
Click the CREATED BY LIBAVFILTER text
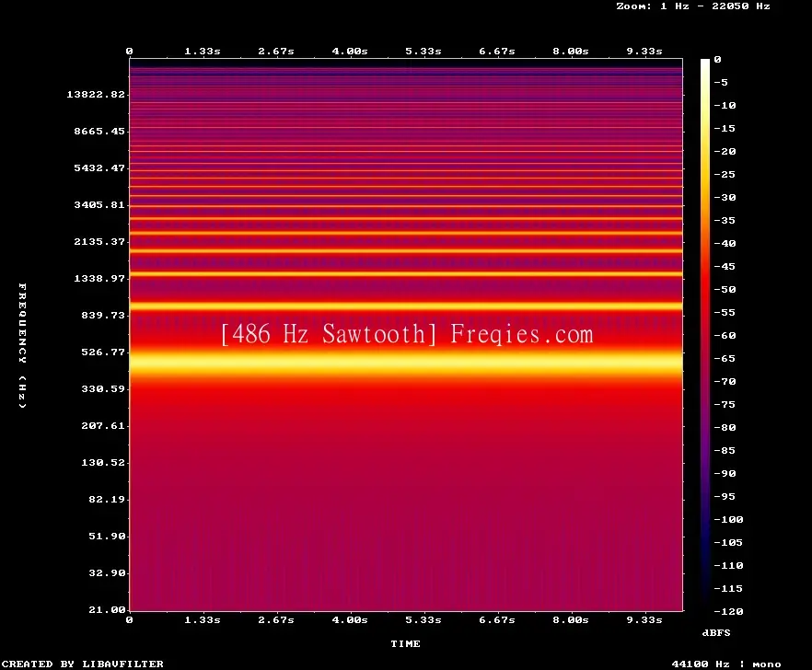(82, 664)
